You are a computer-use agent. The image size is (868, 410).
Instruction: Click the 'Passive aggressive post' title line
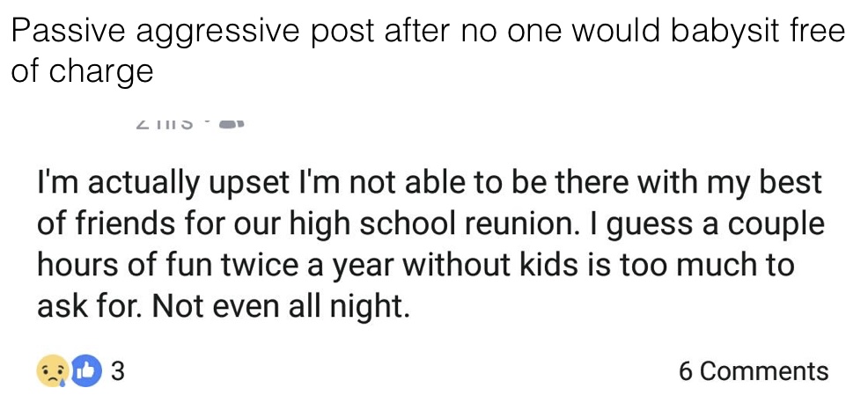(x=428, y=33)
